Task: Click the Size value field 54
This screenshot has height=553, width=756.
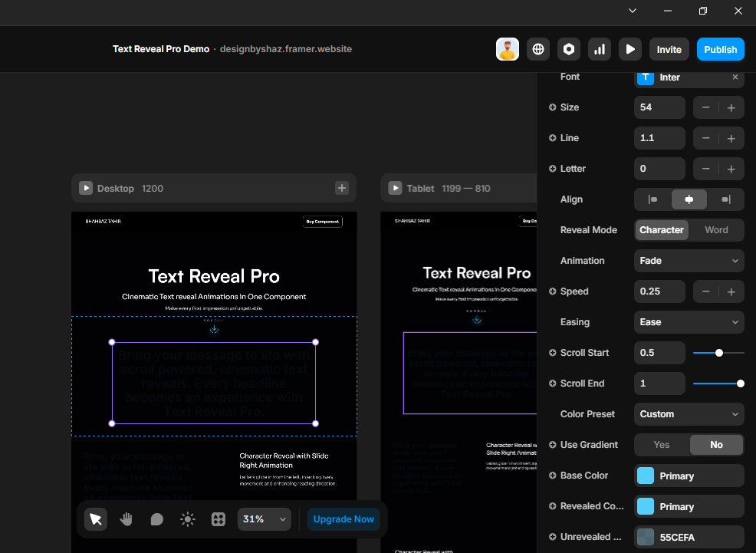Action: point(659,107)
